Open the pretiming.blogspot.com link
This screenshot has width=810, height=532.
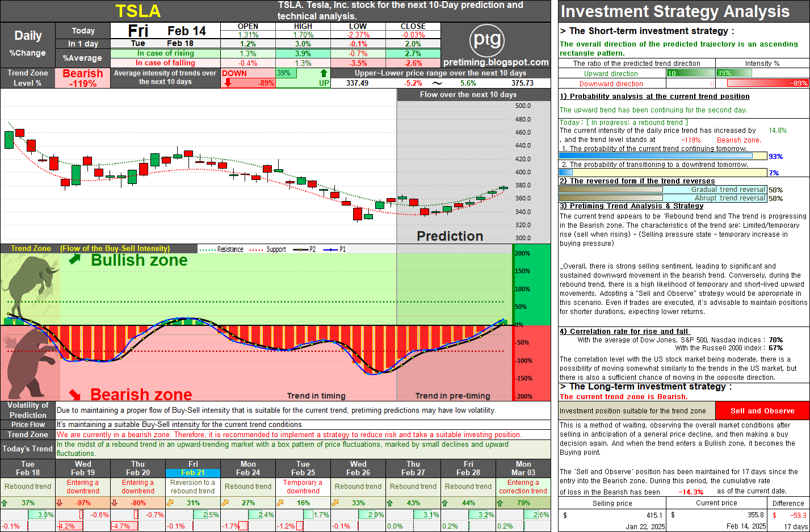pyautogui.click(x=496, y=62)
